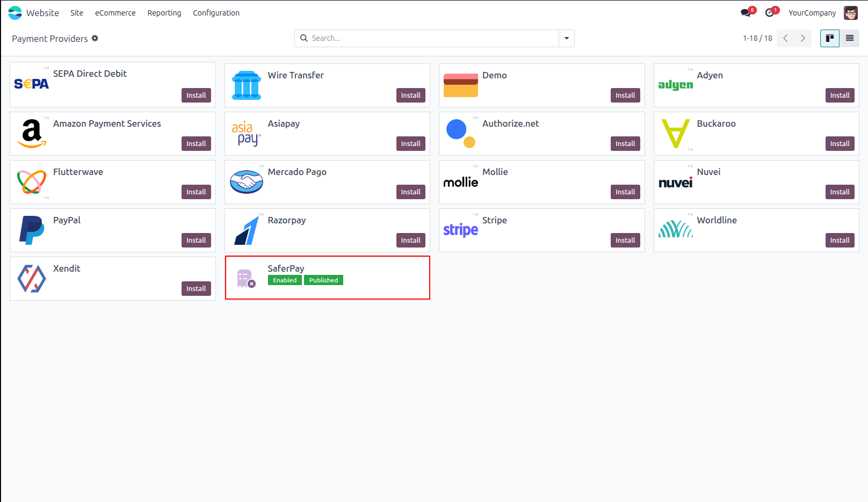Install SEPA Direct Debit provider
Image resolution: width=868 pixels, height=502 pixels.
pos(196,95)
